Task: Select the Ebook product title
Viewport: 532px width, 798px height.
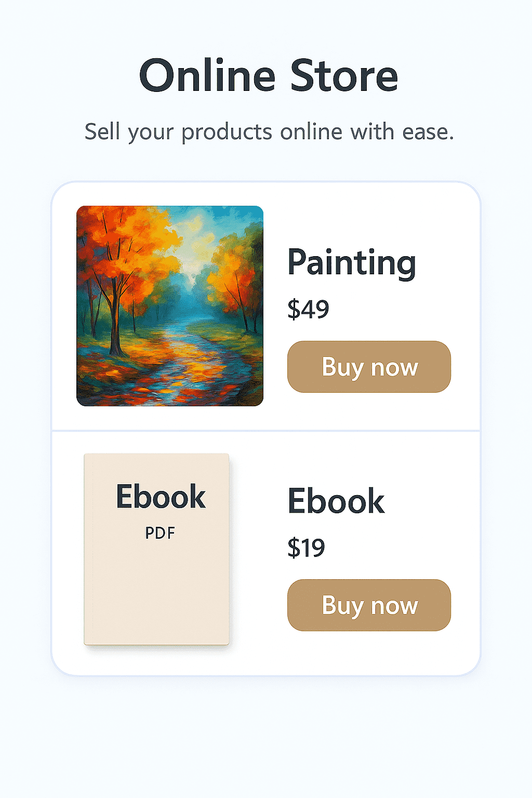Action: (337, 500)
